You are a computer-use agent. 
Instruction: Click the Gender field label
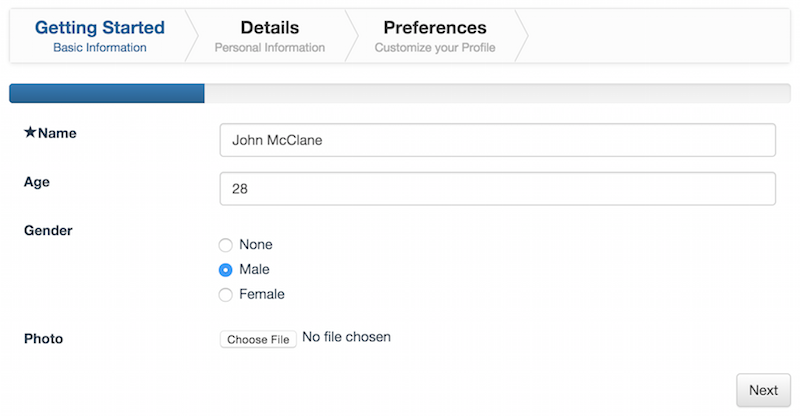(48, 230)
